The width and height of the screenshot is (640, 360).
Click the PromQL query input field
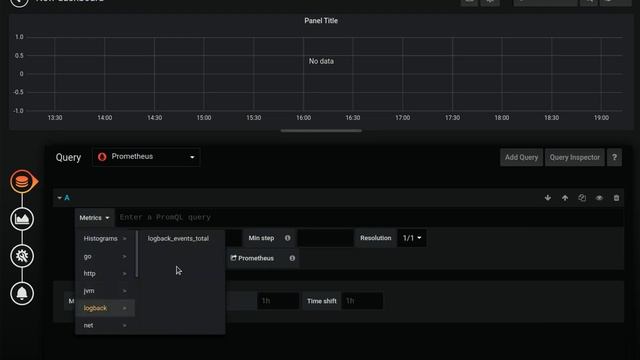369,218
